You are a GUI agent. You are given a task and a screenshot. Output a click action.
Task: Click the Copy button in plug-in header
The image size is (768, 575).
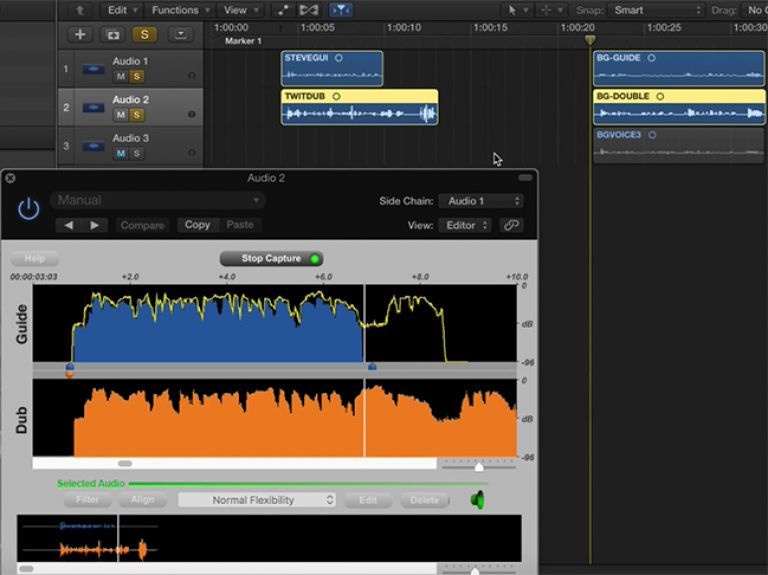click(x=198, y=225)
